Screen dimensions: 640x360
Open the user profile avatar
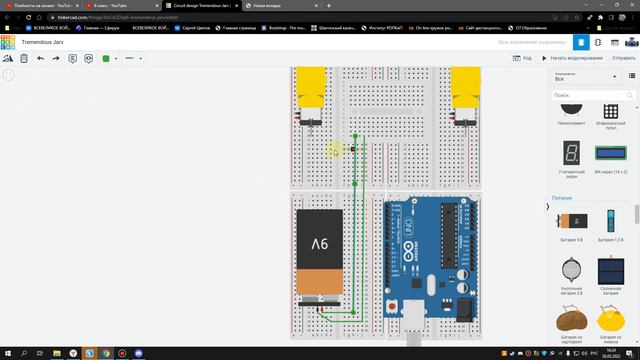tap(631, 42)
